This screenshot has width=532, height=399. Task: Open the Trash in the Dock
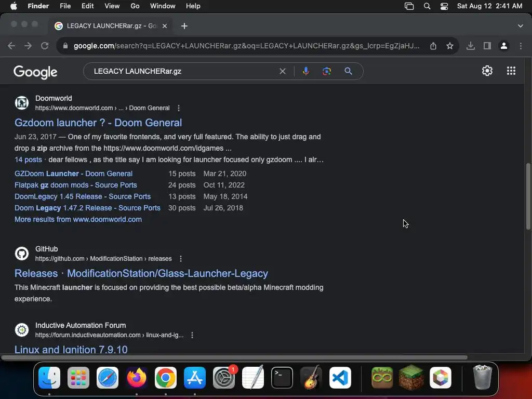click(x=482, y=378)
